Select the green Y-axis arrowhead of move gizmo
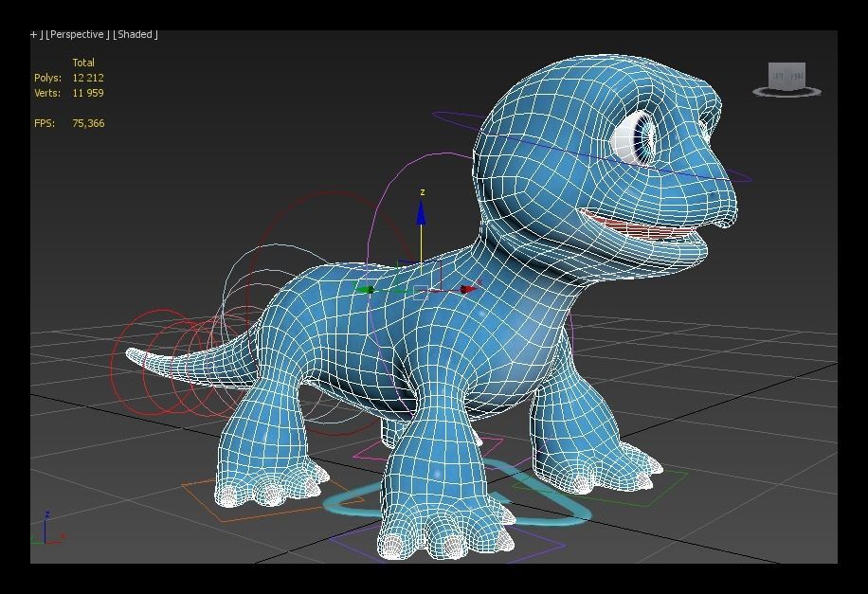 point(365,289)
